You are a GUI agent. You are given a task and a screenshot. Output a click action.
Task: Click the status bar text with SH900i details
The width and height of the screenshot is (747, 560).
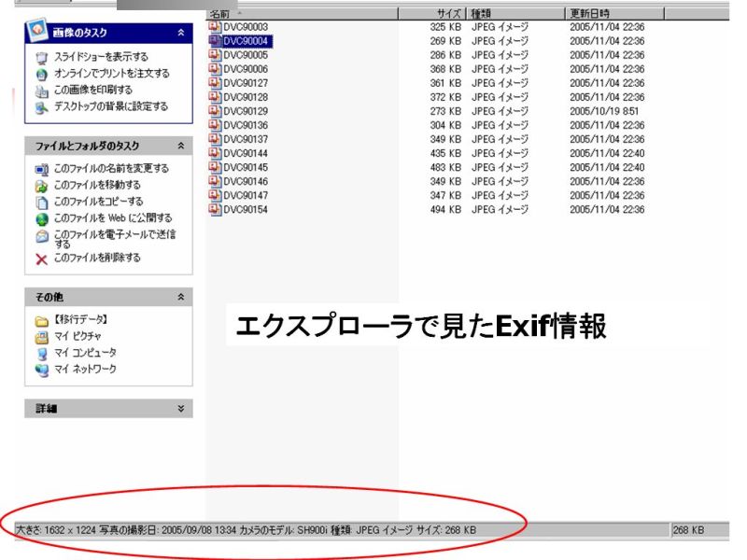(x=247, y=529)
